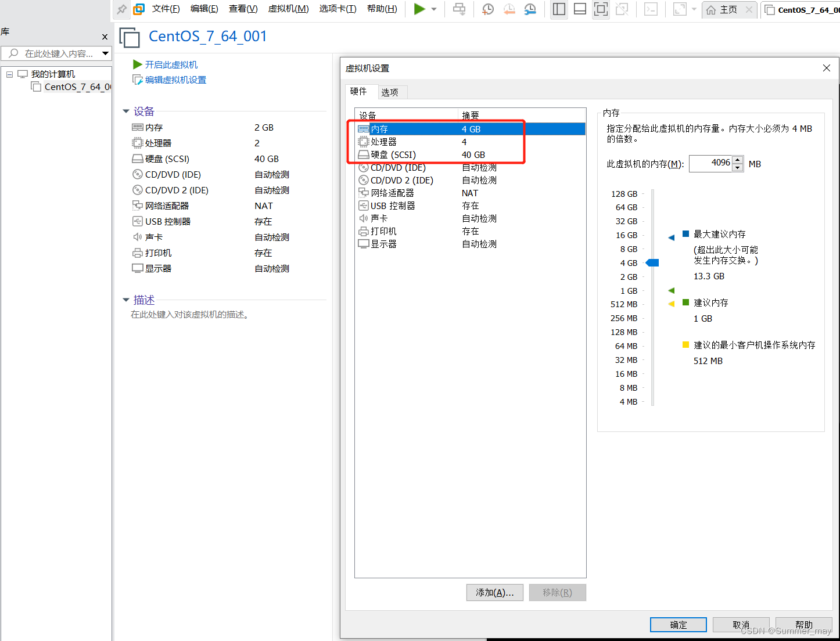
Task: Enter full screen mode via toolbar icon
Action: (x=601, y=9)
